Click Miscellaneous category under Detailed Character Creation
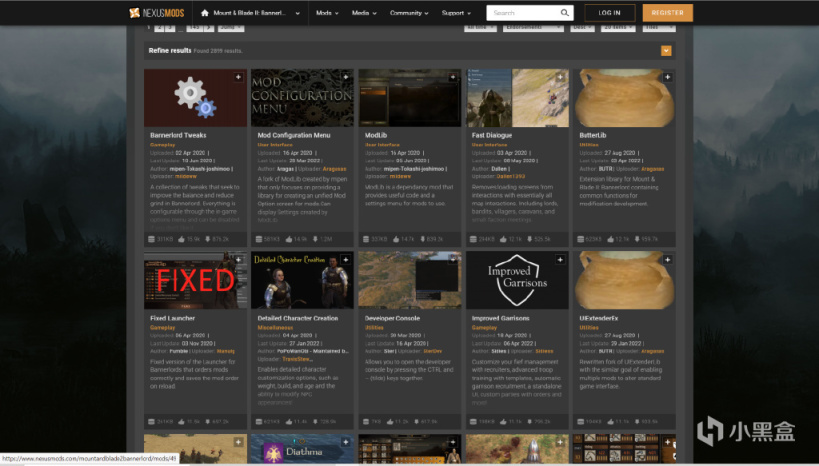 pos(275,328)
